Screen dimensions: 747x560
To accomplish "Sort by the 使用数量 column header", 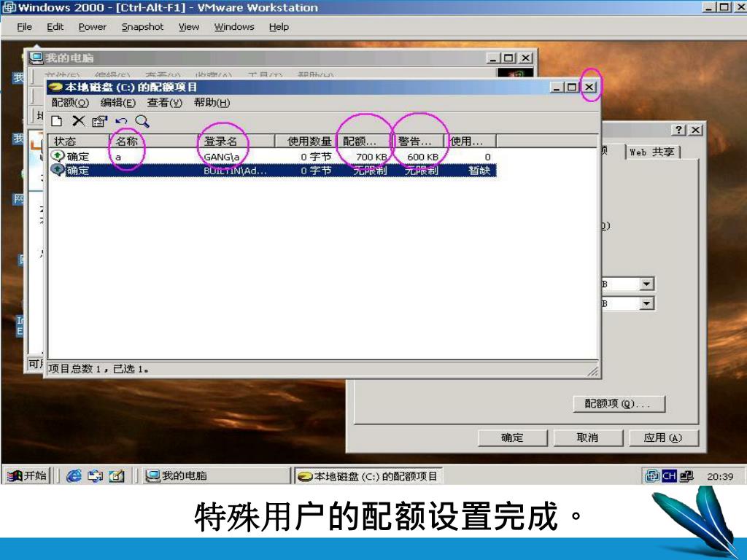I will click(306, 141).
